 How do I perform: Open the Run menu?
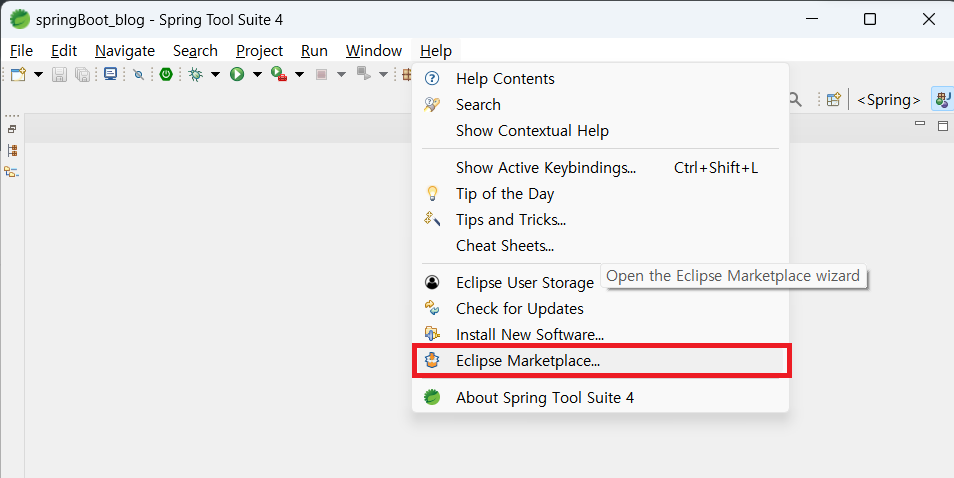315,51
